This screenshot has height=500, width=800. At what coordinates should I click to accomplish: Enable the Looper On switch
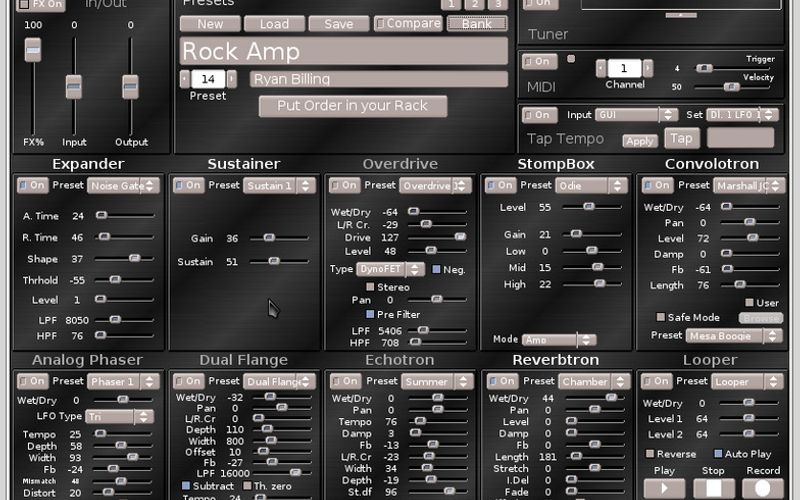[x=657, y=381]
